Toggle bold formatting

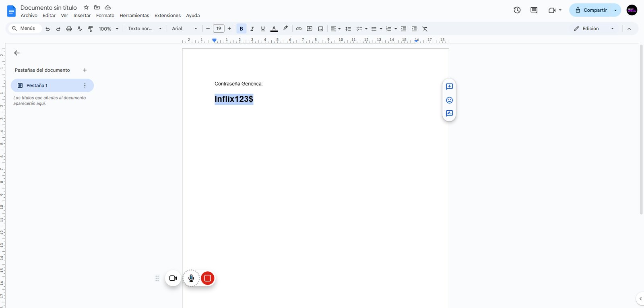tap(242, 29)
